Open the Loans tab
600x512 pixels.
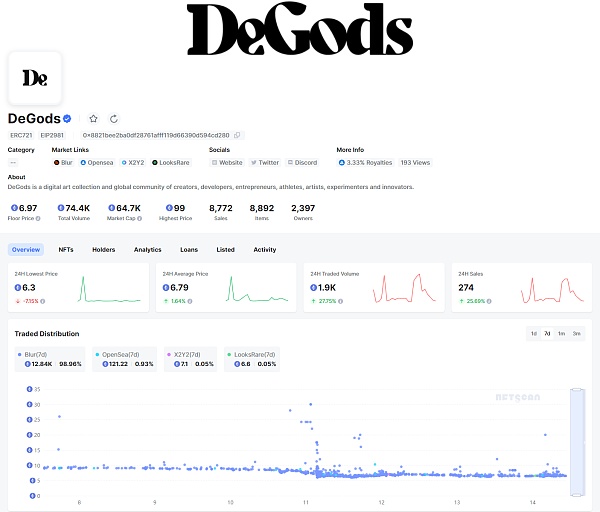pos(189,249)
